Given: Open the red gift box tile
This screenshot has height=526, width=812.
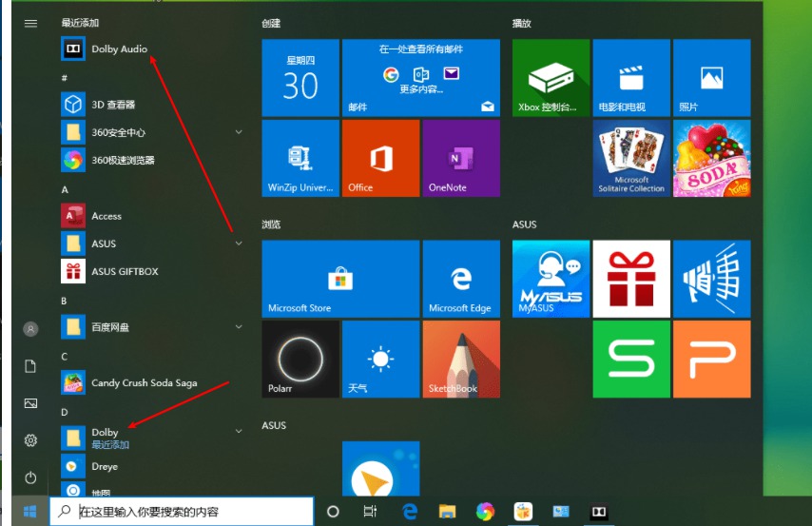Looking at the screenshot, I should (x=631, y=279).
